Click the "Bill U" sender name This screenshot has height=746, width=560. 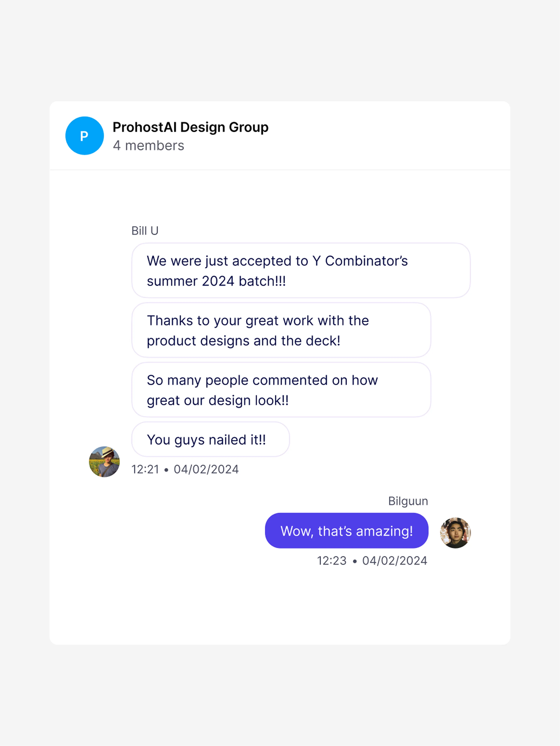pos(145,231)
